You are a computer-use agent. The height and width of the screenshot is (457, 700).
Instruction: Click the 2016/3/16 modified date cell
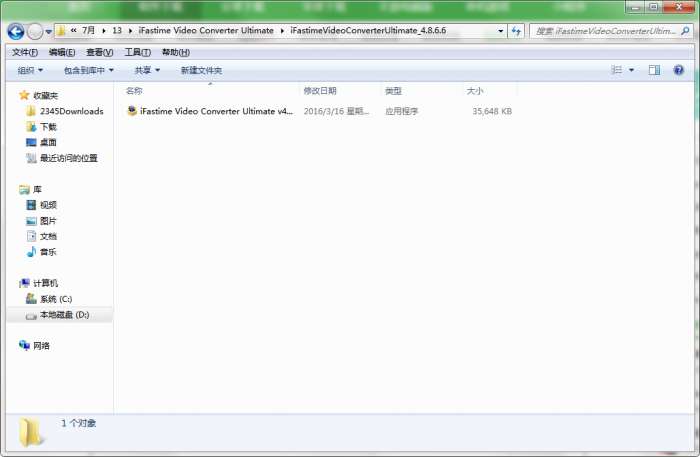point(337,111)
